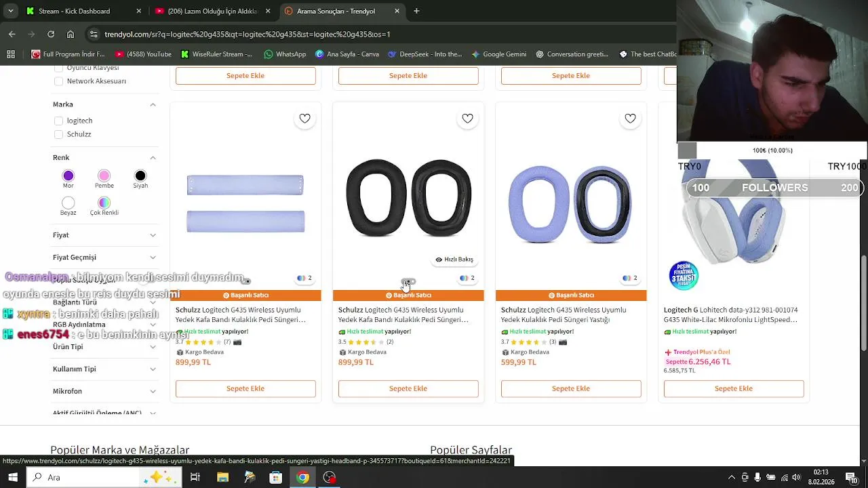Image resolution: width=868 pixels, height=488 pixels.
Task: Open WhatsApp bookmark
Action: 285,54
